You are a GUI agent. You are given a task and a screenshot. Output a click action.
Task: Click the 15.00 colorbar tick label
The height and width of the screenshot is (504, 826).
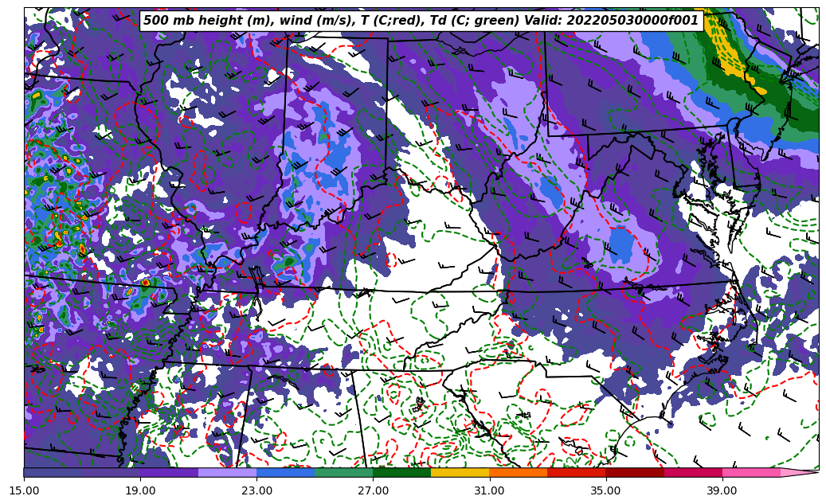[24, 491]
